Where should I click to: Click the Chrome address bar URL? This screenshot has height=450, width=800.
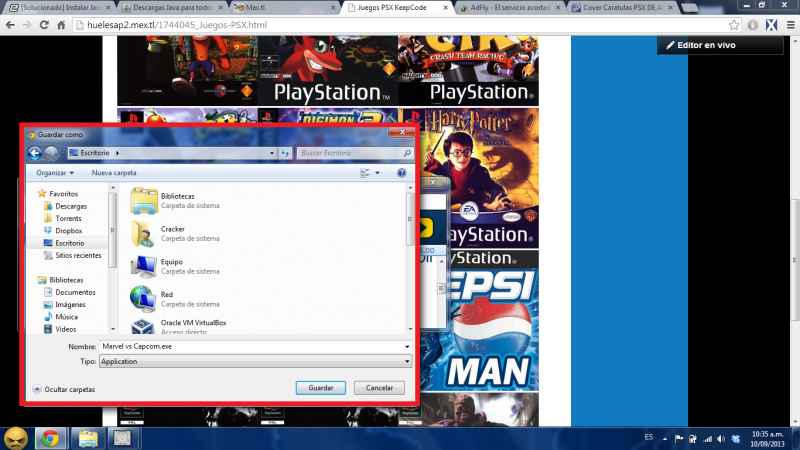pyautogui.click(x=177, y=25)
